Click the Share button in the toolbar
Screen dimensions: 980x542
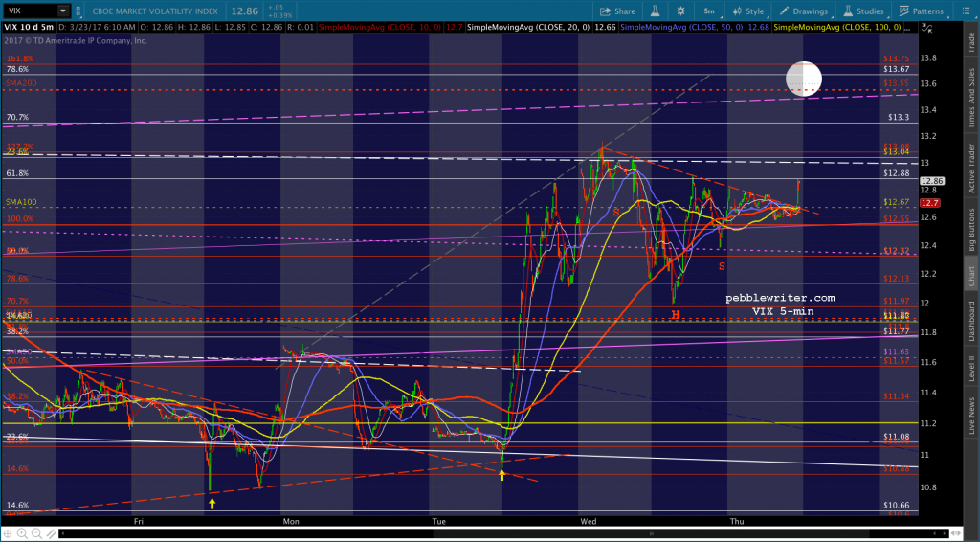point(617,11)
